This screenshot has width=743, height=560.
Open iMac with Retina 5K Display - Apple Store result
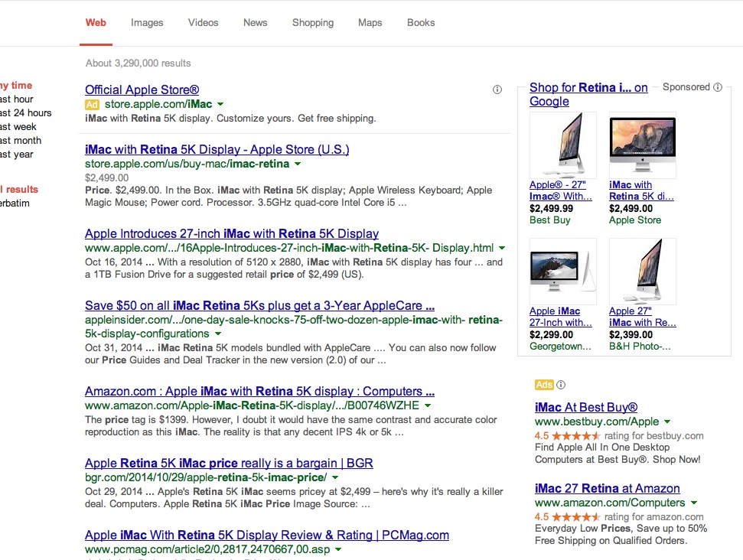[217, 149]
